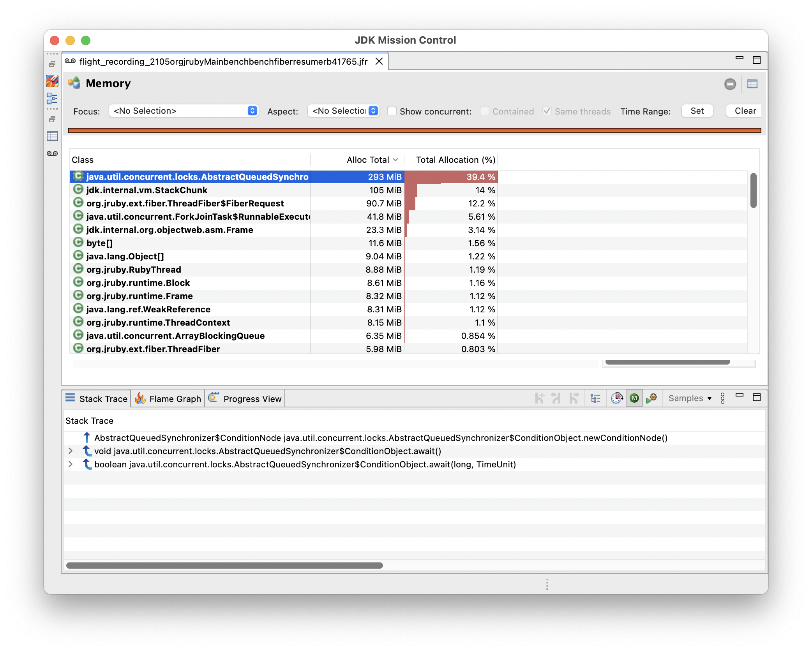
Task: Open the Aspect selection dropdown
Action: click(x=343, y=111)
